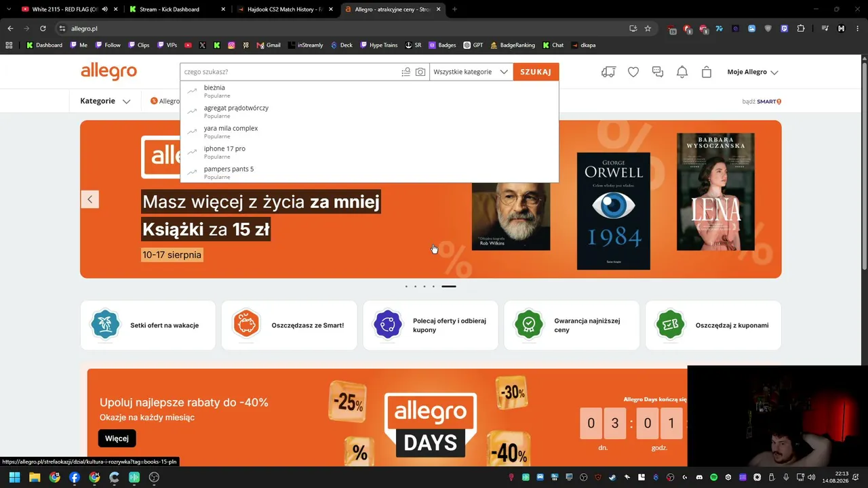Click the 1984 Orwell book cover
This screenshot has height=488, width=868.
tap(613, 211)
